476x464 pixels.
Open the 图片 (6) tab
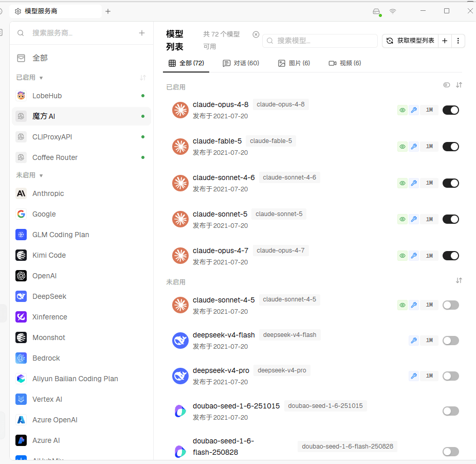[294, 63]
